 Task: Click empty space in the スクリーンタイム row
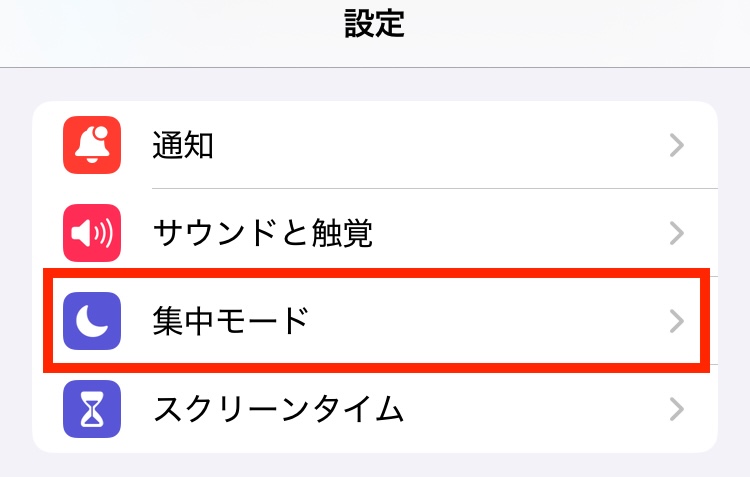[531, 409]
